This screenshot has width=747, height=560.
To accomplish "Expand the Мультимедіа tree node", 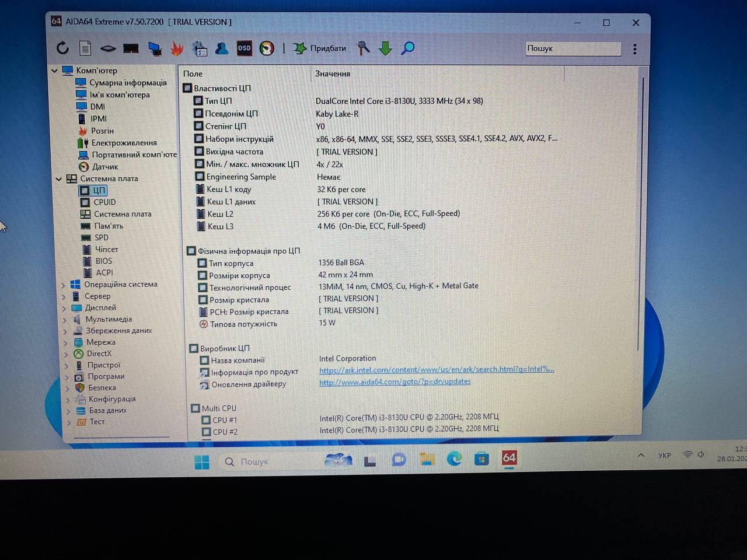I will (x=65, y=320).
